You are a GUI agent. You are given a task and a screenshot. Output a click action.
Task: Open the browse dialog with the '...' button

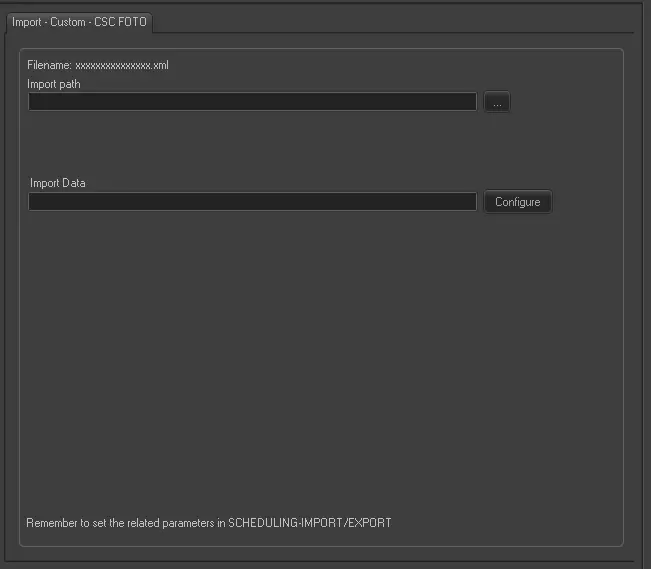[x=497, y=102]
